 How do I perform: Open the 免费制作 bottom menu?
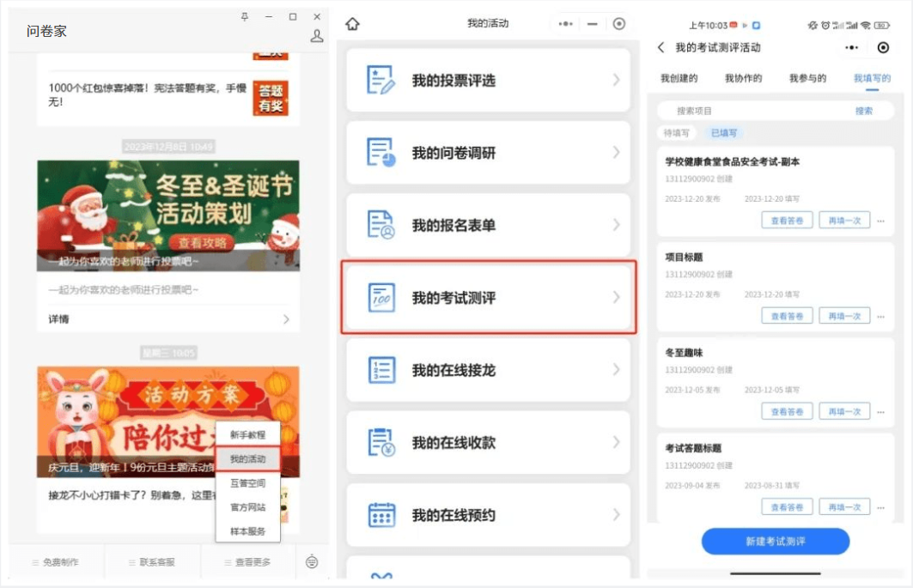click(56, 561)
